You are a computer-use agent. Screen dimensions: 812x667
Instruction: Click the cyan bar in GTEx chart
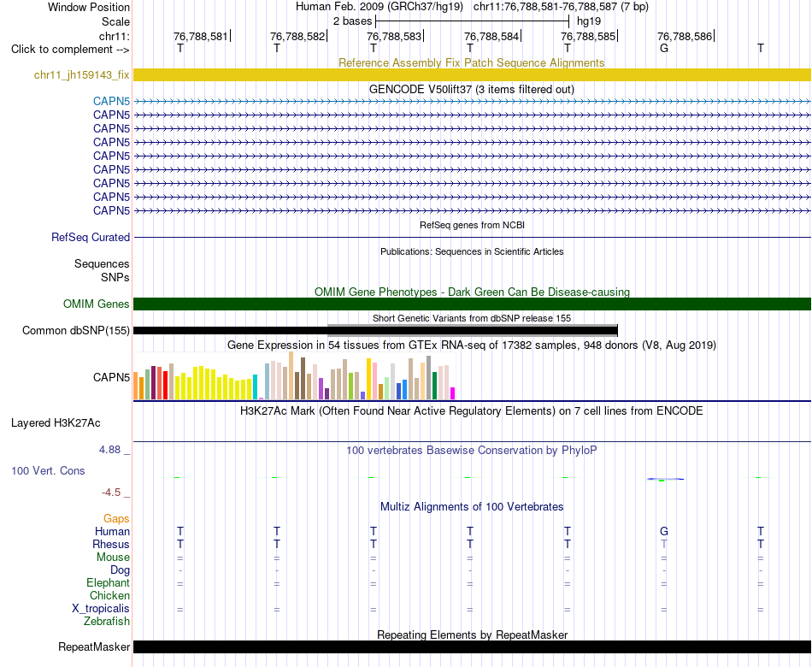tap(255, 387)
